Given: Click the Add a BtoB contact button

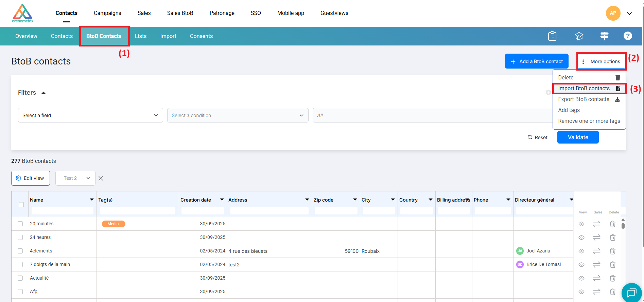Looking at the screenshot, I should [x=537, y=61].
